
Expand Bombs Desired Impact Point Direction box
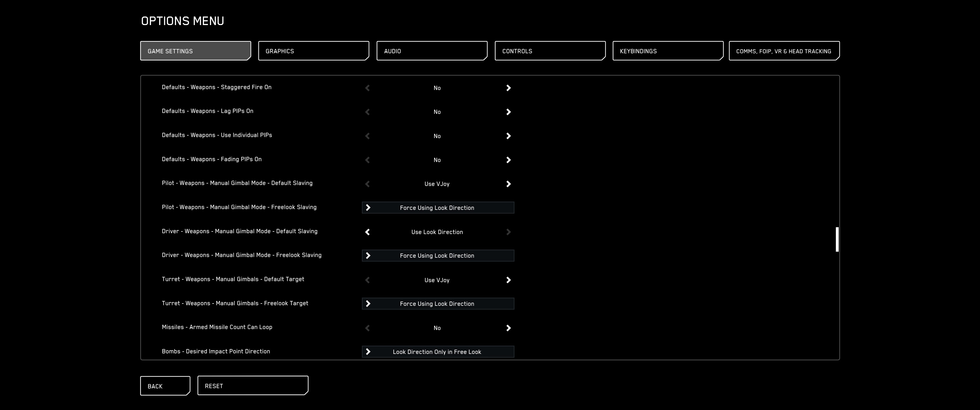tap(438, 352)
